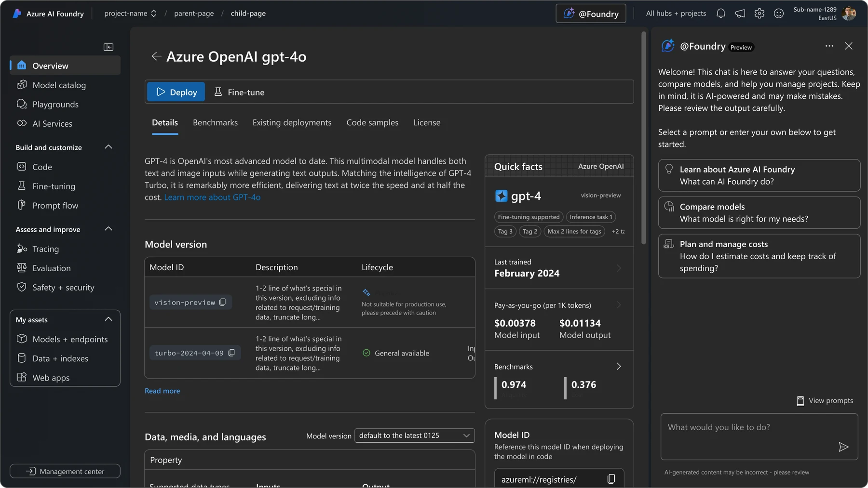Screen dimensions: 868x488
Task: Open Playgrounds in sidebar
Action: pyautogui.click(x=65, y=104)
